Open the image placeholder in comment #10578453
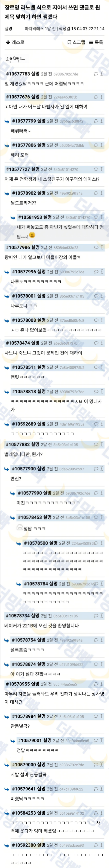The width and height of the screenshot is (109, 868). pos(20,528)
